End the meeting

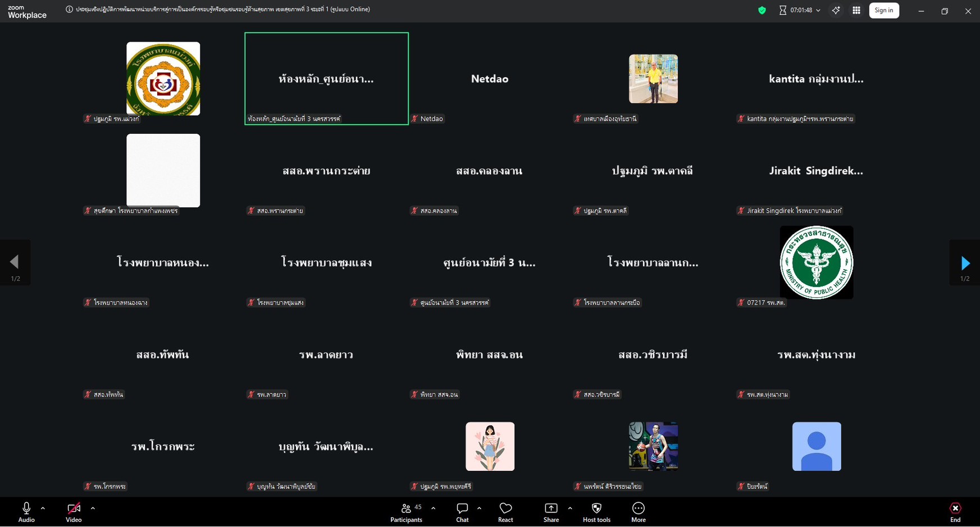(955, 512)
